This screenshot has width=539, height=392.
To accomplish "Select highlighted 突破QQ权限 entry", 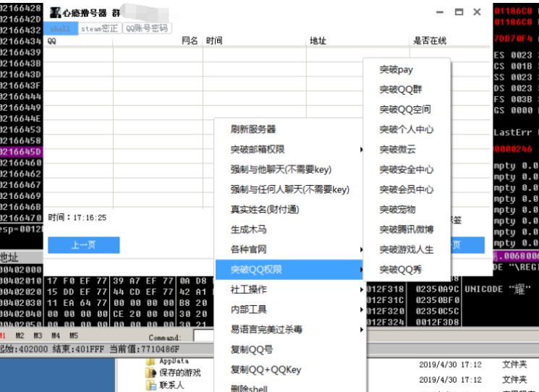I will [288, 269].
